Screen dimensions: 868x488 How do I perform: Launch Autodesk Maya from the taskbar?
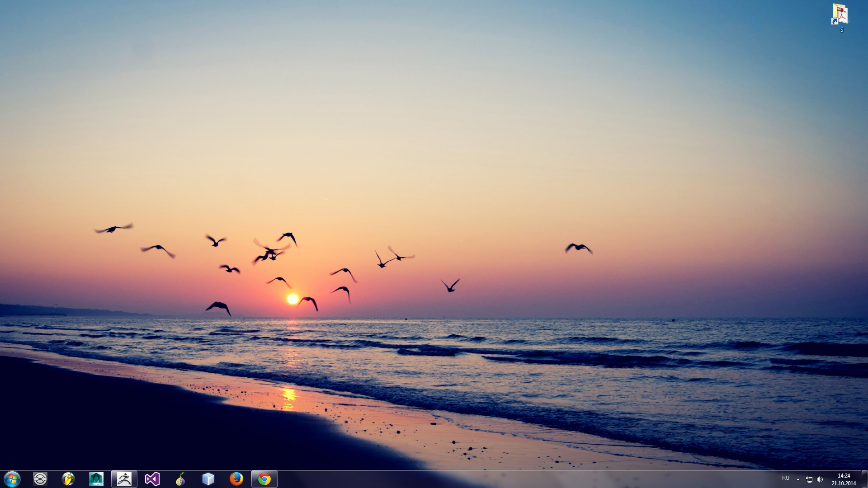click(x=96, y=479)
